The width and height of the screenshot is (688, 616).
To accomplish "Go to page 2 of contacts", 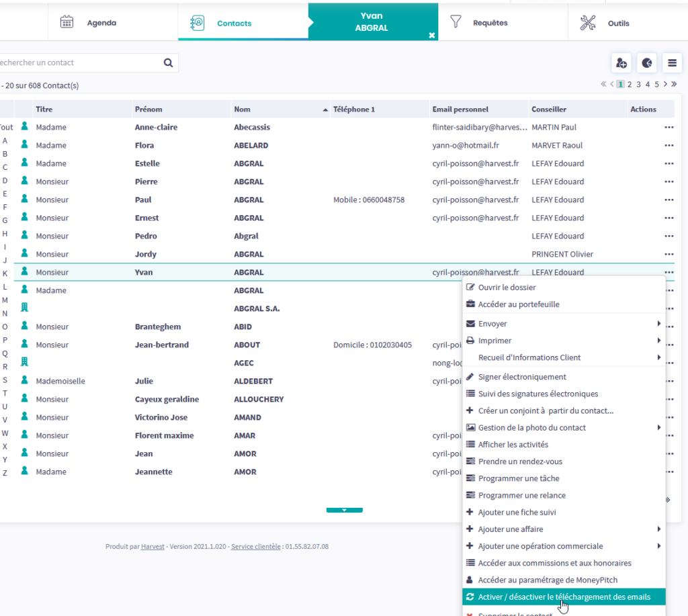I will pos(630,84).
